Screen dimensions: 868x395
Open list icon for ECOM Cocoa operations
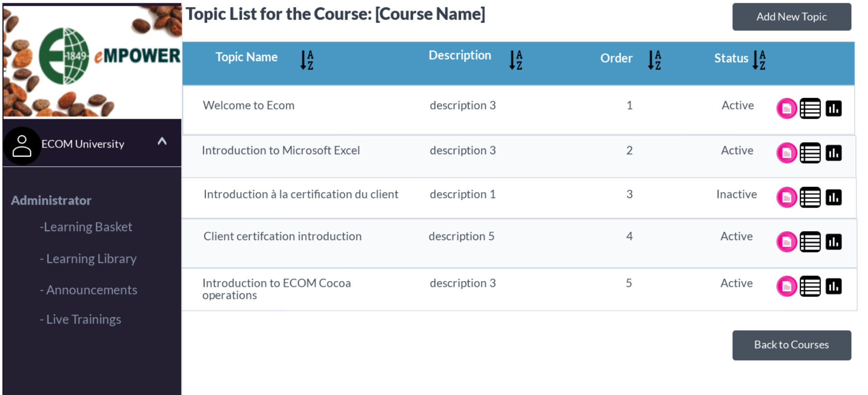point(810,286)
